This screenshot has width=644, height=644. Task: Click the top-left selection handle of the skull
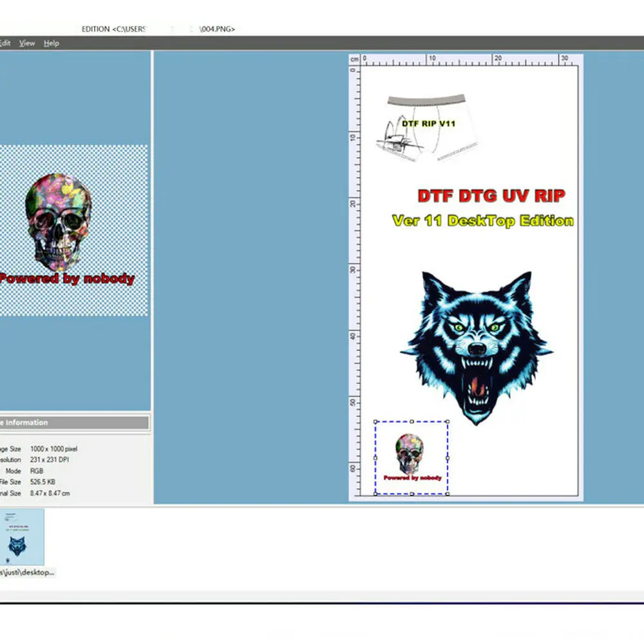375,422
